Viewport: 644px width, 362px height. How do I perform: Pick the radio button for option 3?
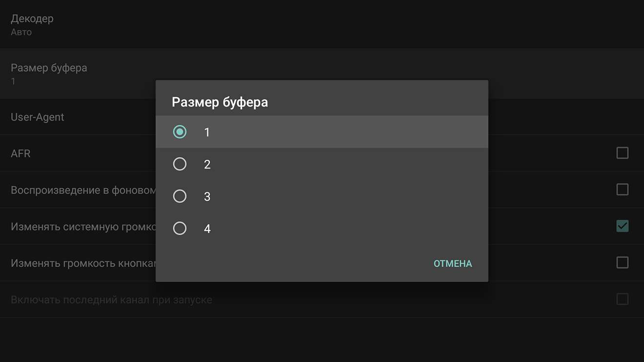(x=180, y=196)
